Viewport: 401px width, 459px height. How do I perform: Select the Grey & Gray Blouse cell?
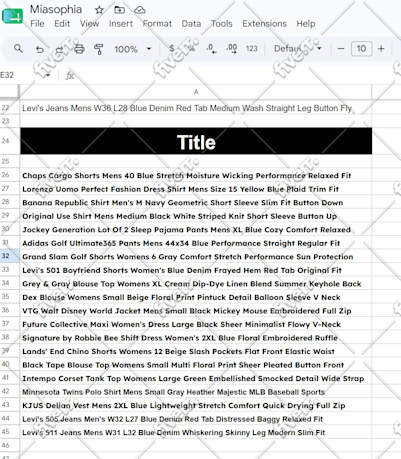pyautogui.click(x=196, y=284)
